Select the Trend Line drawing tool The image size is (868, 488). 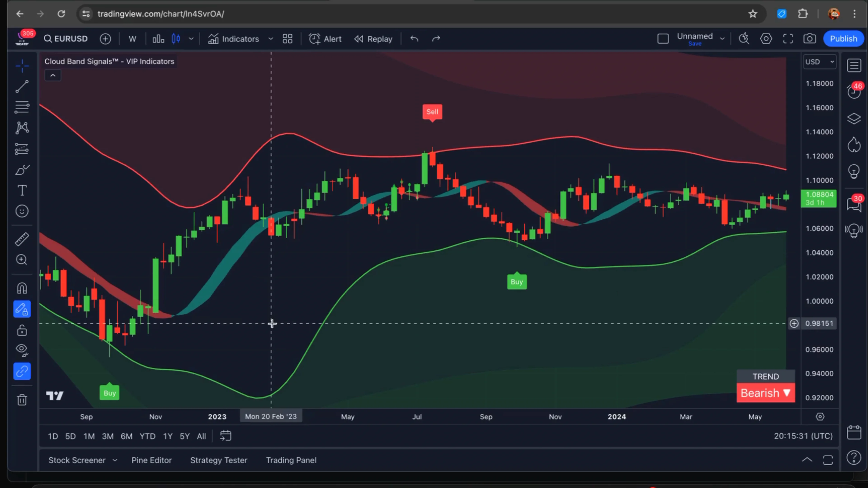point(21,87)
